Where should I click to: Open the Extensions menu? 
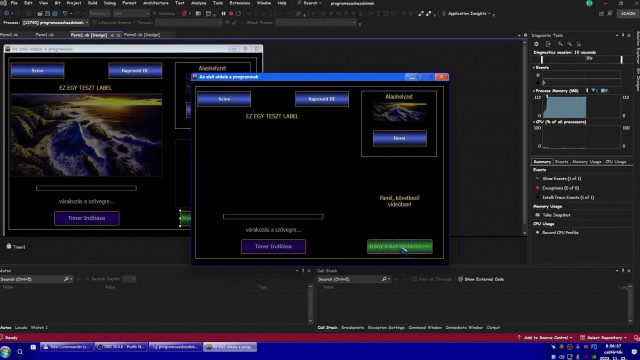point(240,3)
